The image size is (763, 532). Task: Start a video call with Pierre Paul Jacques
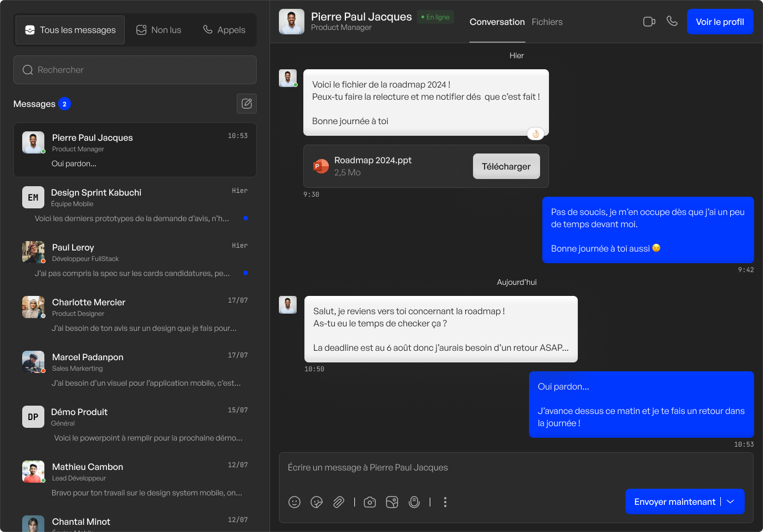click(x=649, y=22)
